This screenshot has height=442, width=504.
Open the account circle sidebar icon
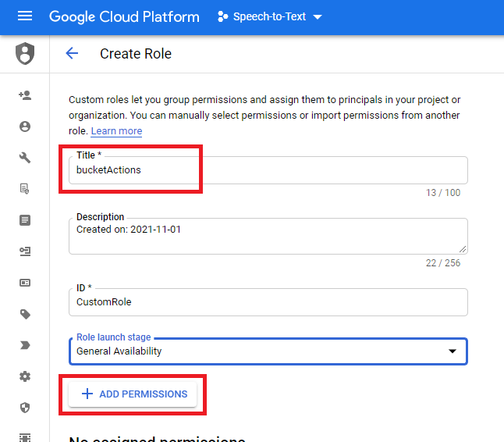(x=25, y=127)
